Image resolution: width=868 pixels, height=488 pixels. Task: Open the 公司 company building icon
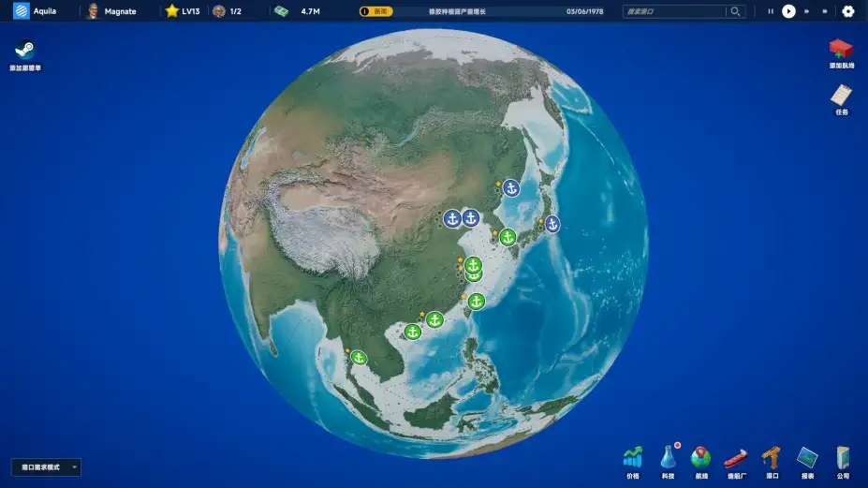coord(843,458)
